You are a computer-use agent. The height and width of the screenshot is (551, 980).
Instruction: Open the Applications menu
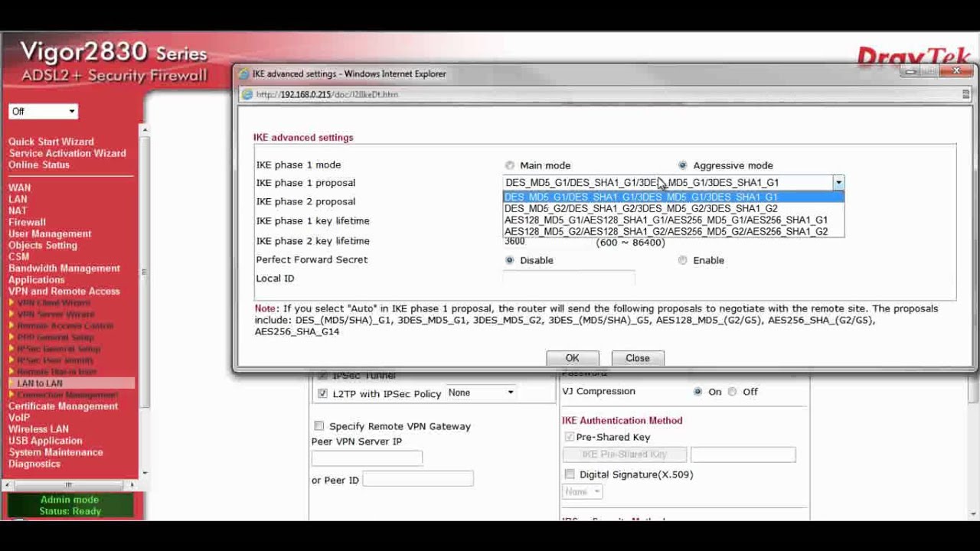(37, 279)
